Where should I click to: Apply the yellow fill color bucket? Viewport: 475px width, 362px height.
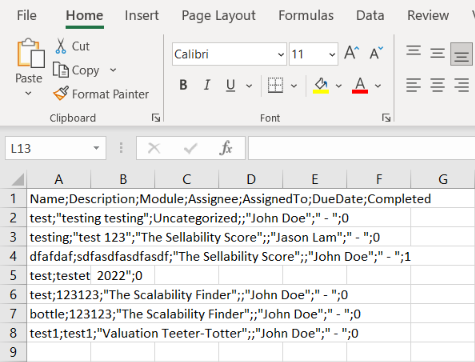click(x=321, y=85)
